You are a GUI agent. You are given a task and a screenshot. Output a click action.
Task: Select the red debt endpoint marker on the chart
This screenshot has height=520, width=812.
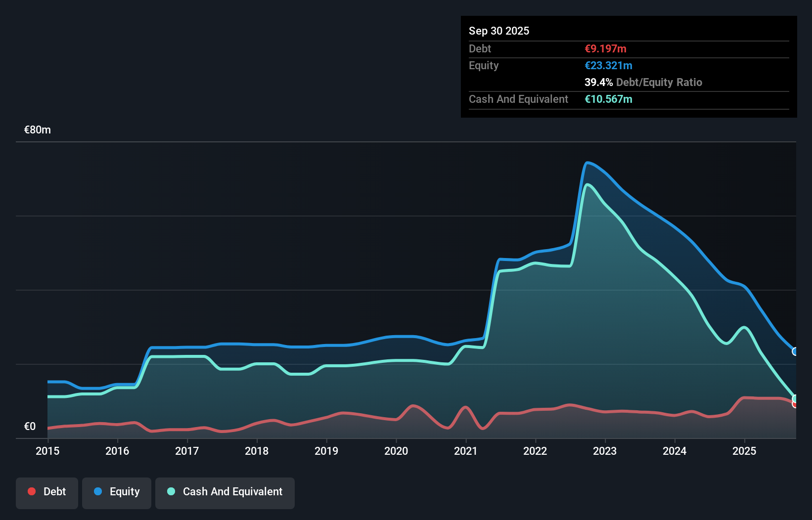pos(795,405)
